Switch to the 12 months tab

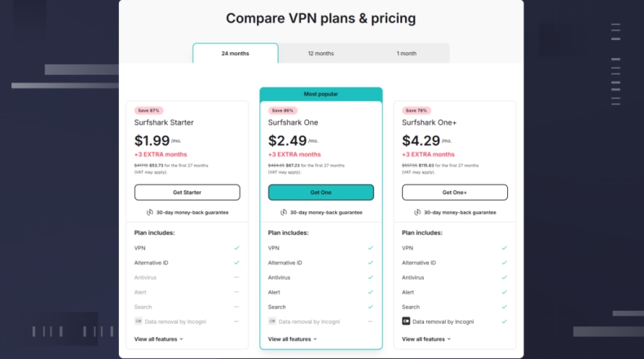(x=320, y=54)
